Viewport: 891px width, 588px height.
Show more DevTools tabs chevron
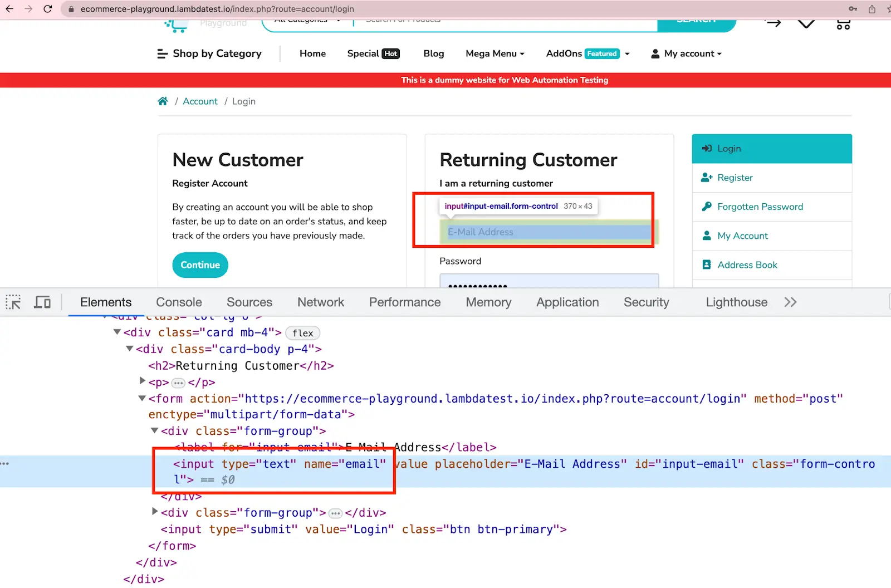790,302
